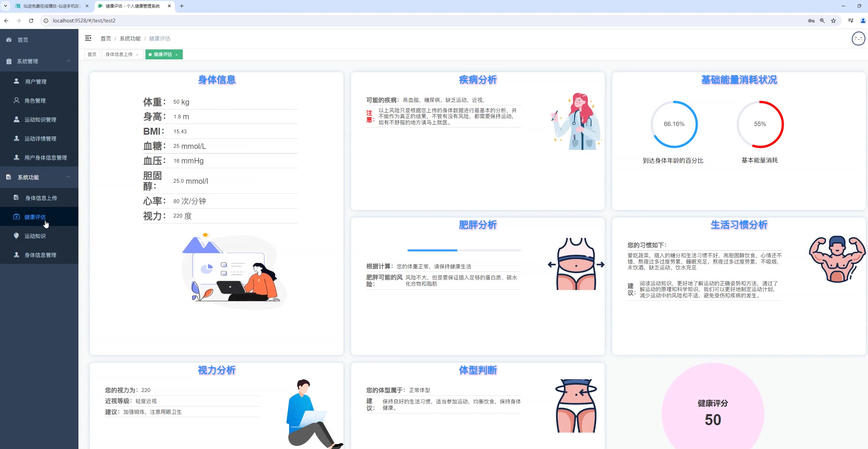The height and width of the screenshot is (449, 868).
Task: Open 身体信息上传 in the sidebar
Action: (x=41, y=198)
